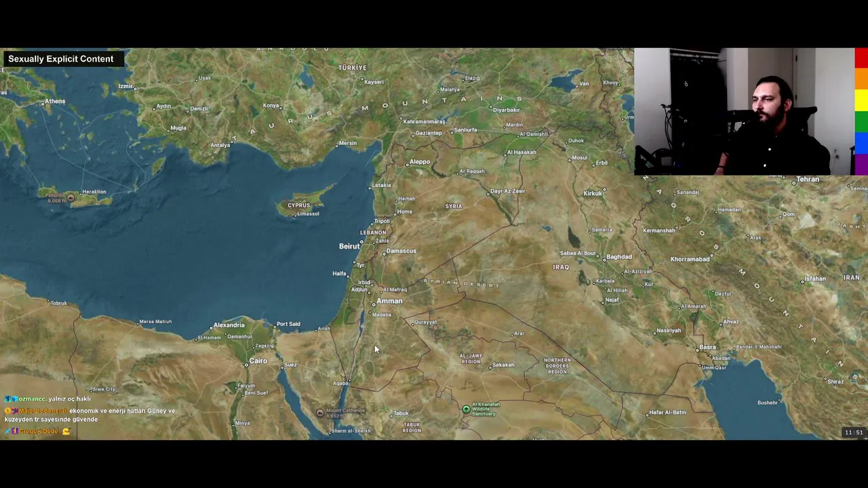Viewport: 868px width, 488px height.
Task: Select the Kayseri city label
Action: pos(374,82)
